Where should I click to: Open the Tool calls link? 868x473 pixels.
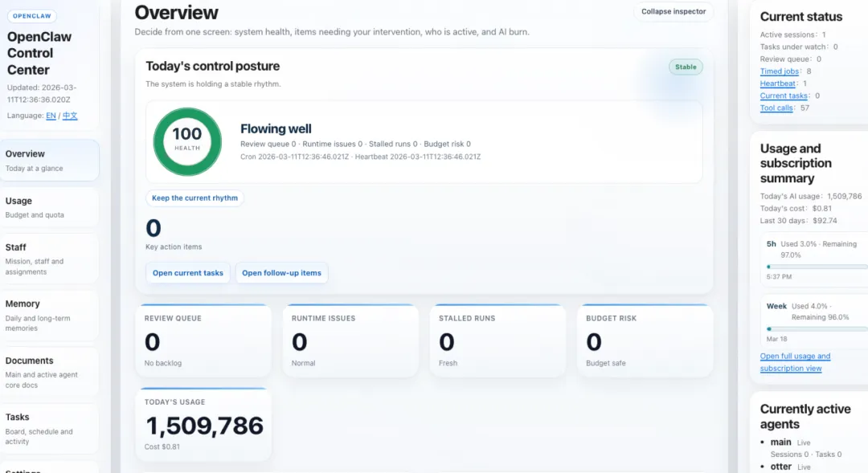776,108
